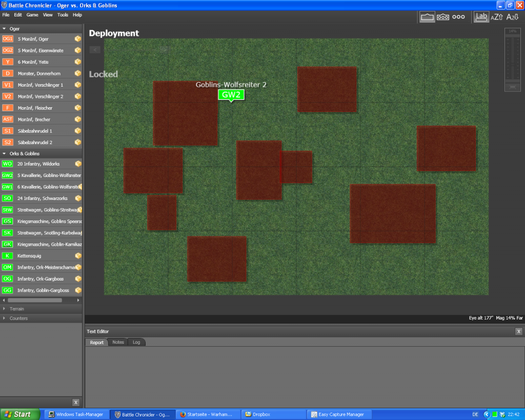Open the Game menu

[32, 15]
